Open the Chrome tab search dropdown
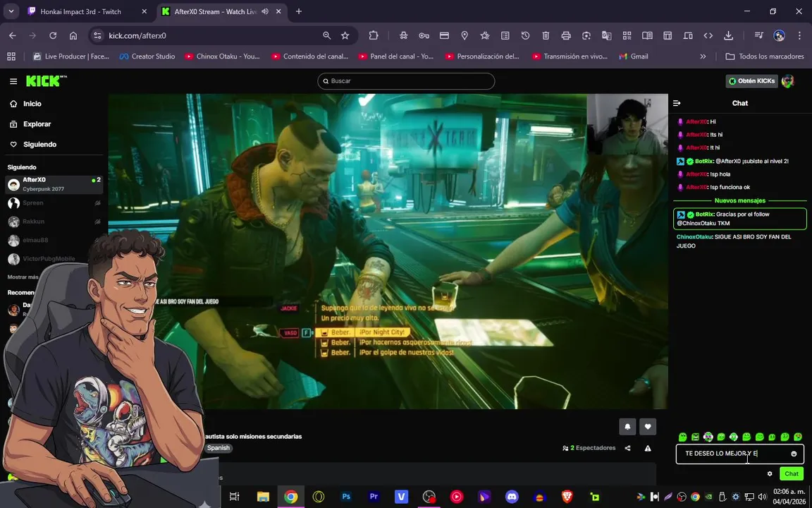 point(11,11)
